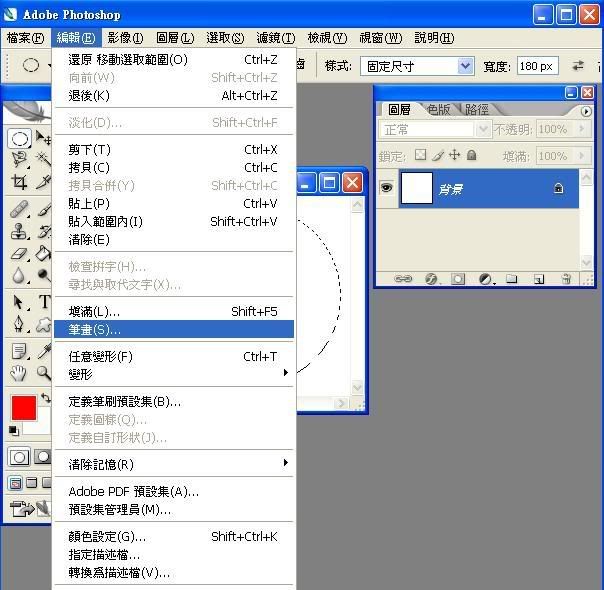Create a new layer set folder
This screenshot has width=604, height=590.
click(512, 279)
